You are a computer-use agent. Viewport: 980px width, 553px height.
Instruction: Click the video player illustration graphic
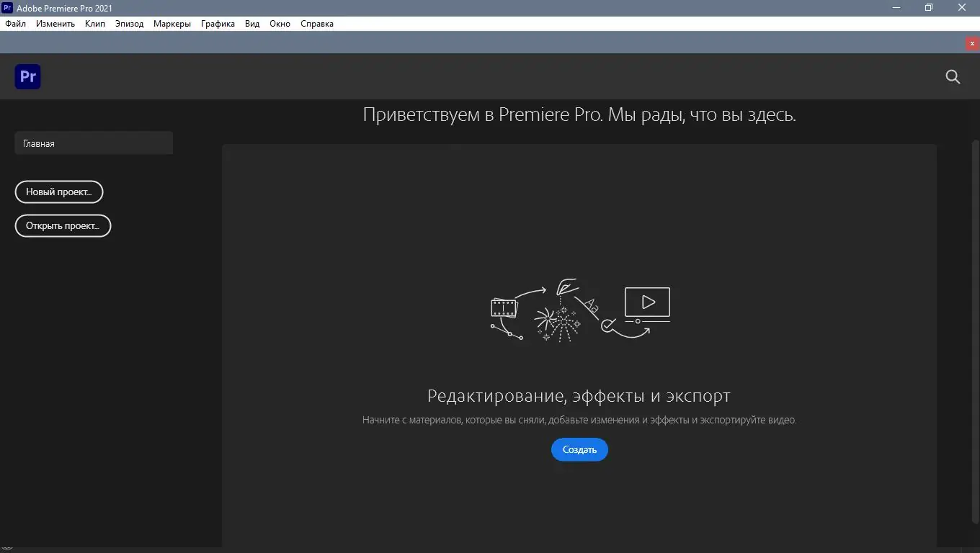point(646,302)
